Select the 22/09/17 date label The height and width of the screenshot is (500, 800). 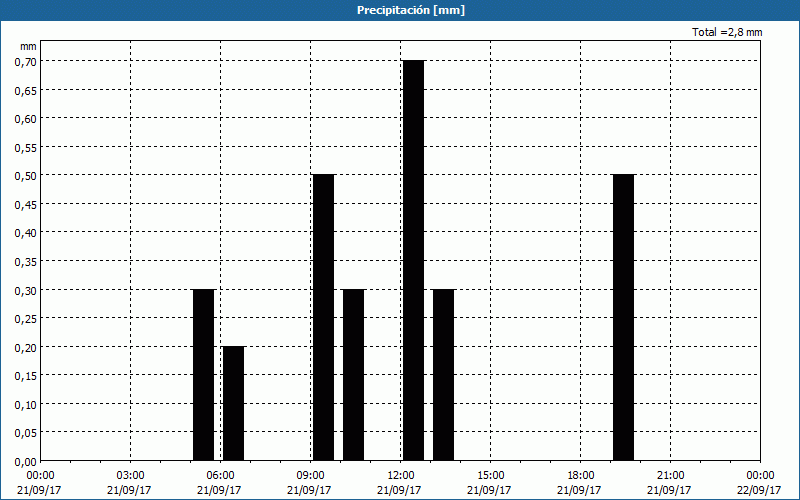tap(759, 490)
